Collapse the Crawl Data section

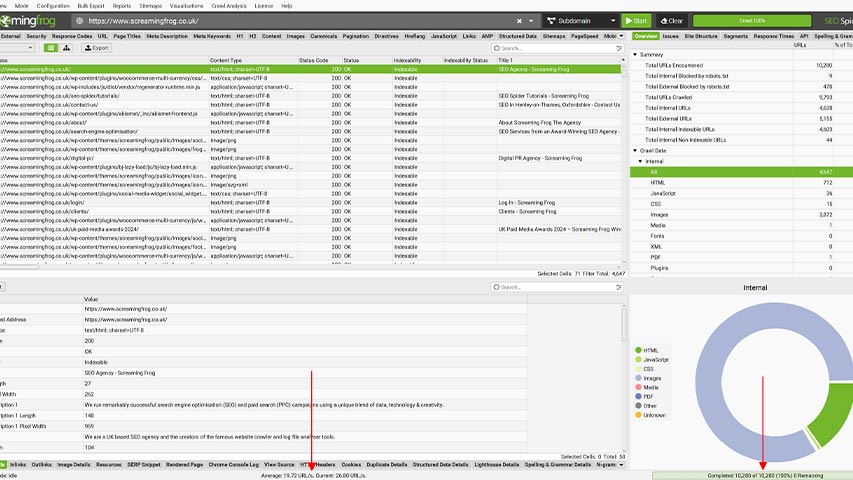point(637,150)
